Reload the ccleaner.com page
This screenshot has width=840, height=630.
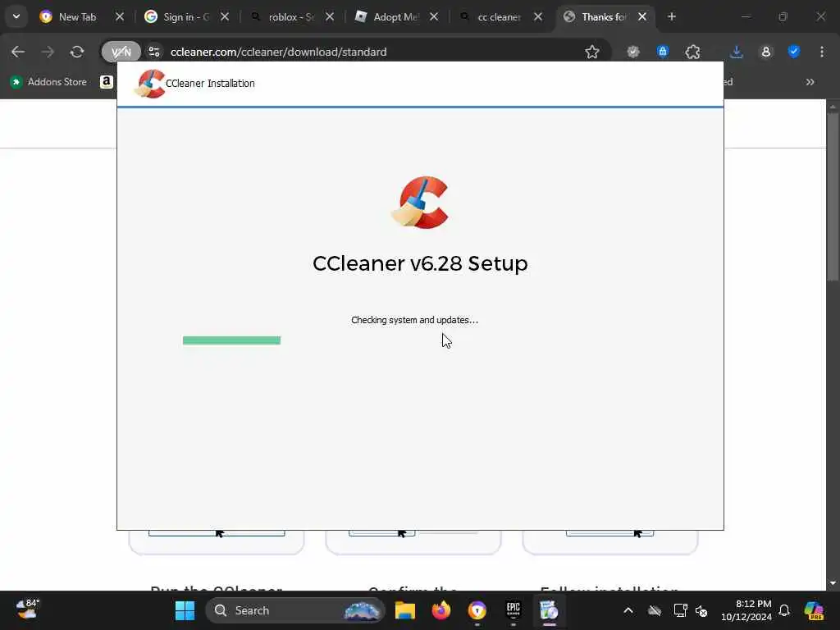tap(77, 52)
